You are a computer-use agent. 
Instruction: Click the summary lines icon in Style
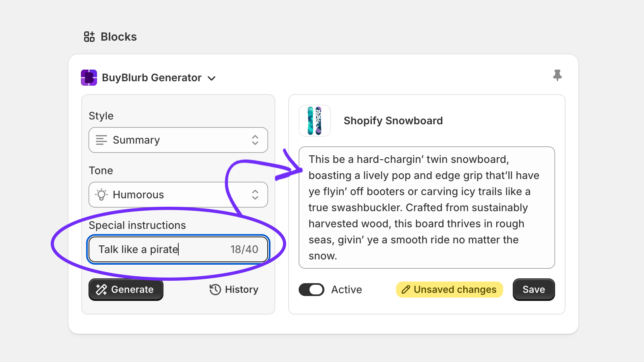pos(101,140)
